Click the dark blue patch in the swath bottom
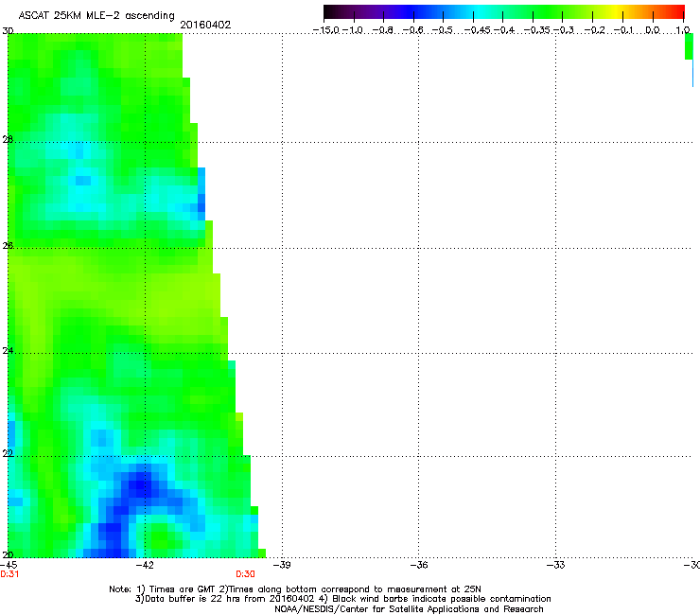Screen dimensions: 700x615 141,487
